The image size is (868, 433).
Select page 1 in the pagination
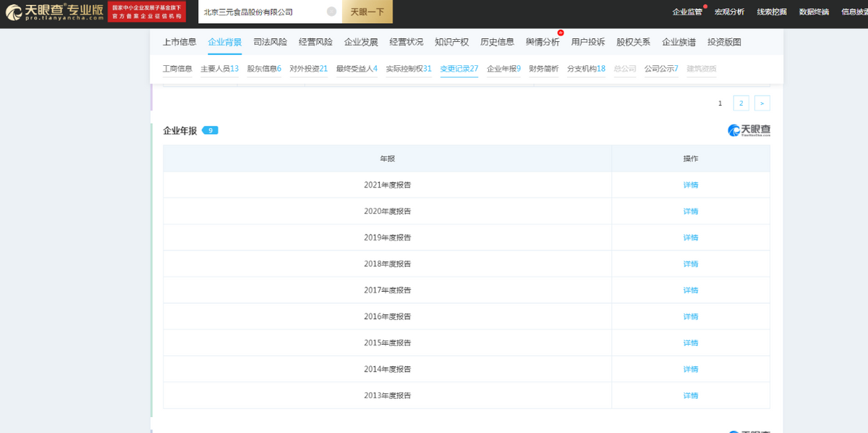pos(720,103)
